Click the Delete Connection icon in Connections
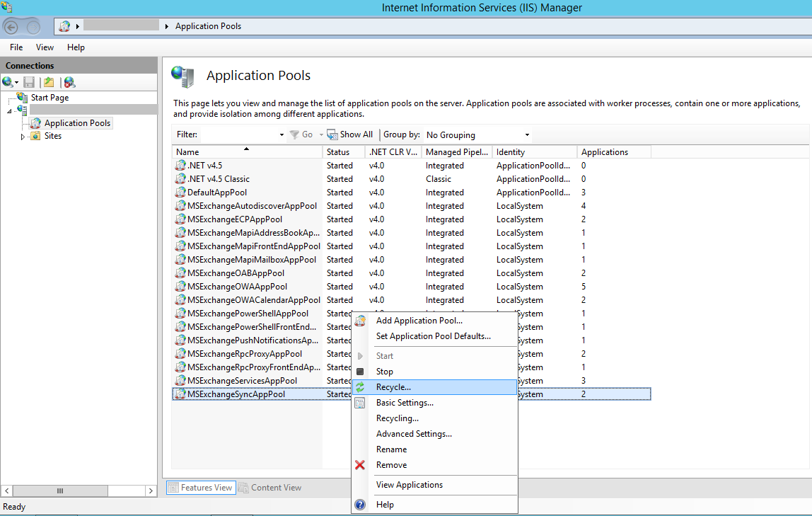 point(69,82)
